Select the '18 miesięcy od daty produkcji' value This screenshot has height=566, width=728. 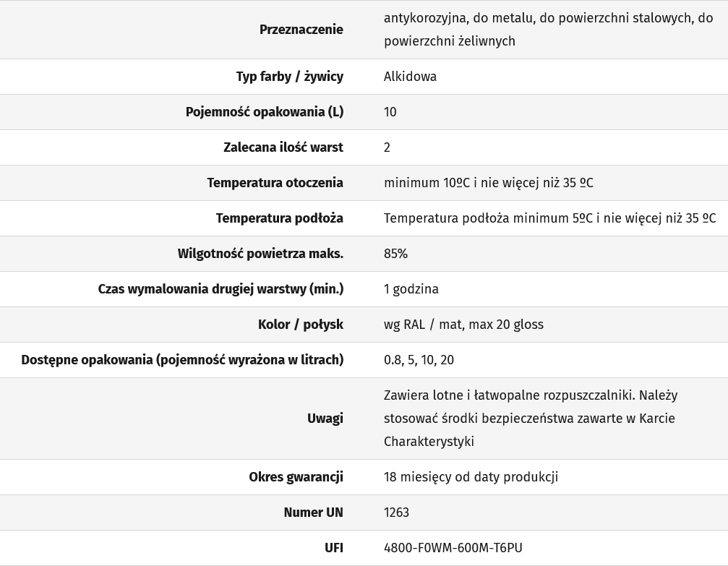(x=471, y=477)
